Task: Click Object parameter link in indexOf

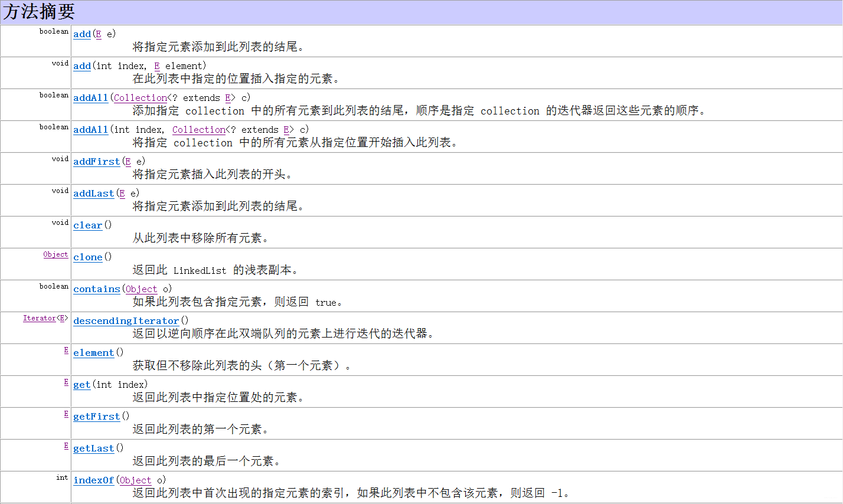Action: tap(136, 480)
